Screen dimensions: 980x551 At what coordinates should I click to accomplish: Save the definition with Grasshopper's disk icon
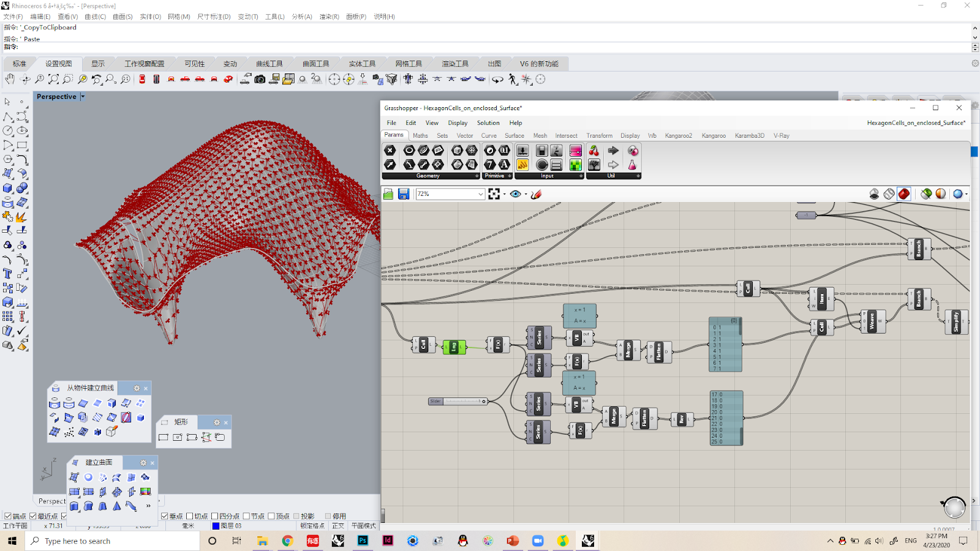(403, 193)
